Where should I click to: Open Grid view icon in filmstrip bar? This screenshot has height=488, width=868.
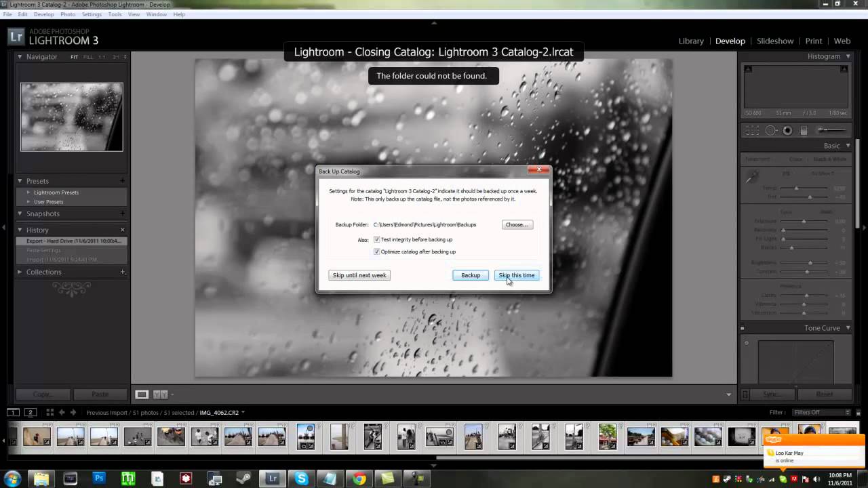coord(50,412)
